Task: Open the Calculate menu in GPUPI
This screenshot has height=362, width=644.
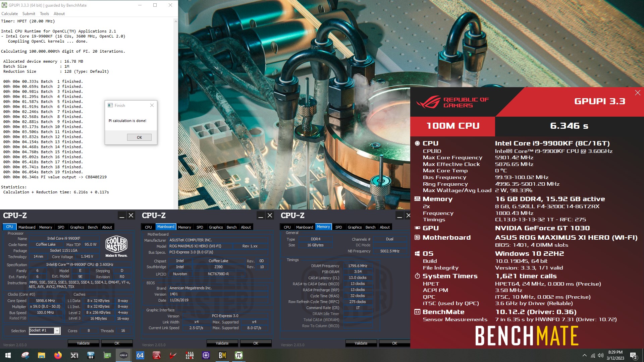Action: point(9,14)
